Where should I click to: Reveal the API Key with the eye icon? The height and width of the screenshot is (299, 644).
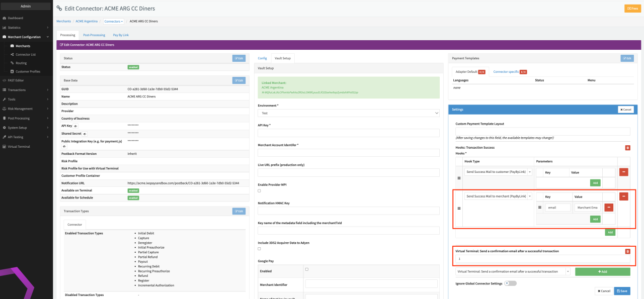(76, 126)
